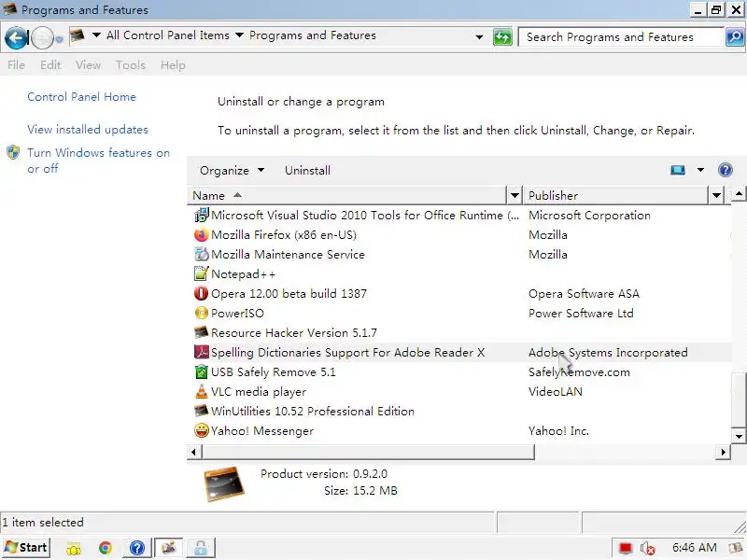Open the View menu

pos(88,65)
